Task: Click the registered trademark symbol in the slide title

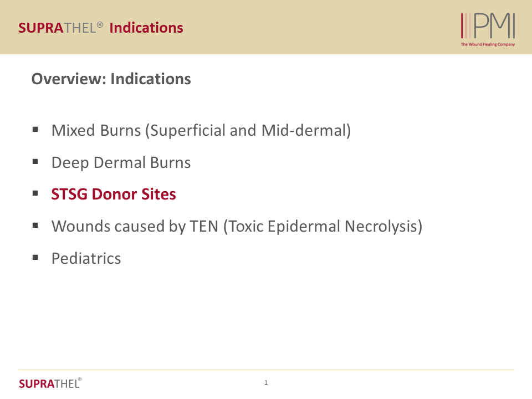Action: [x=100, y=25]
